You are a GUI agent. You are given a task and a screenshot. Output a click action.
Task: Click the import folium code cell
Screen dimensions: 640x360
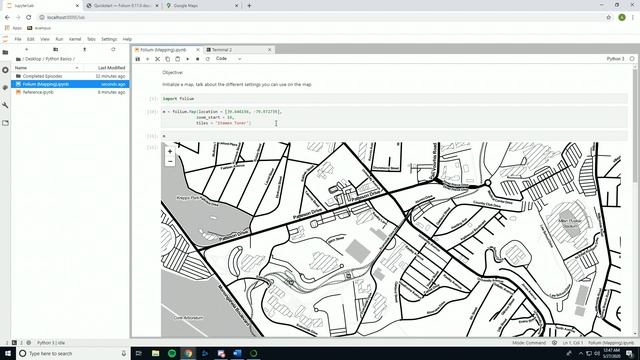394,99
